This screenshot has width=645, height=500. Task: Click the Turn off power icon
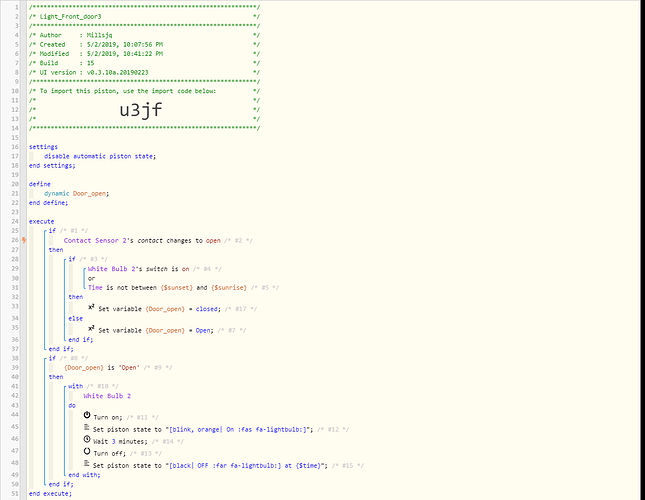[87, 451]
